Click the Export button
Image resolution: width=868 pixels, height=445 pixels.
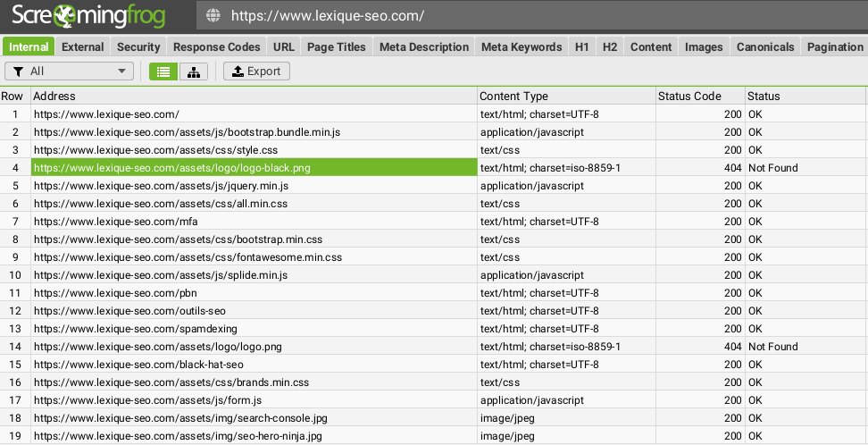coord(256,71)
